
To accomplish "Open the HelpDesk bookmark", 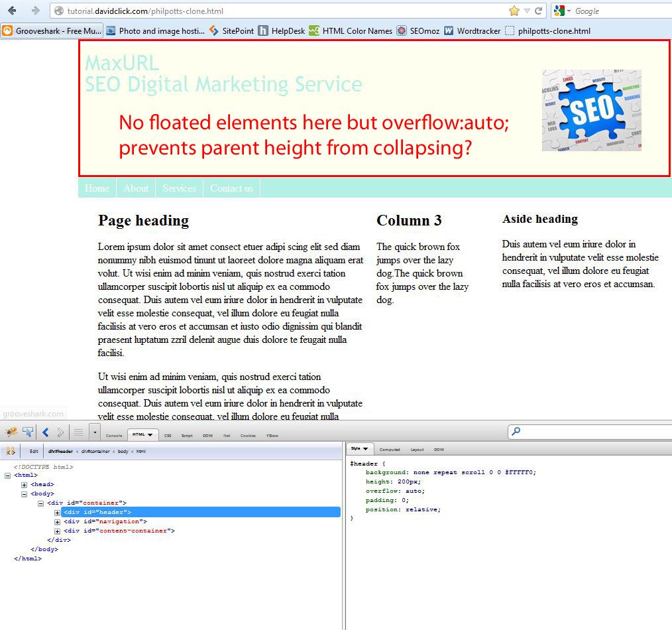I will [x=282, y=31].
